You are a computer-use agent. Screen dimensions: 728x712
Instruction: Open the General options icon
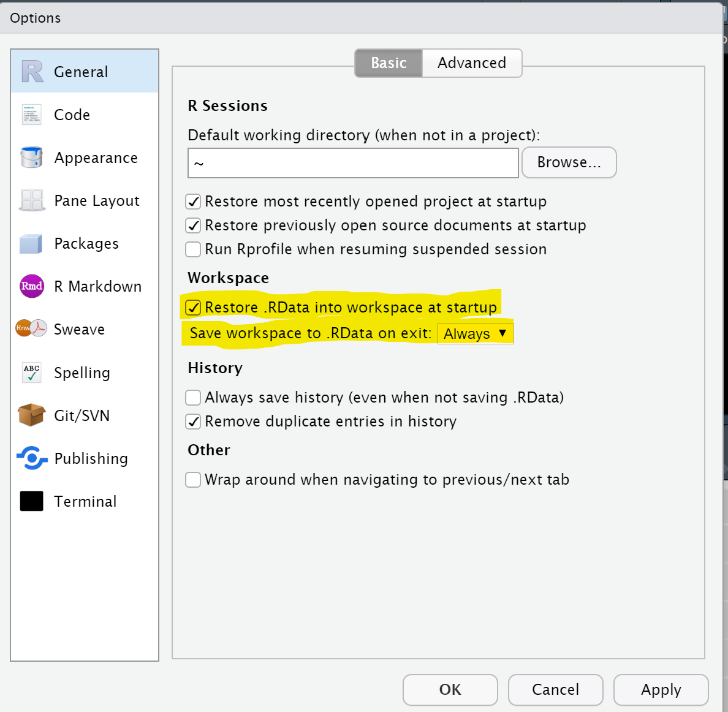click(32, 72)
